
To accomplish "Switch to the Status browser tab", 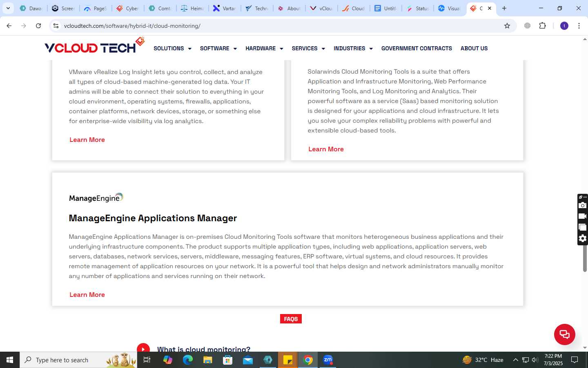I will pyautogui.click(x=418, y=8).
